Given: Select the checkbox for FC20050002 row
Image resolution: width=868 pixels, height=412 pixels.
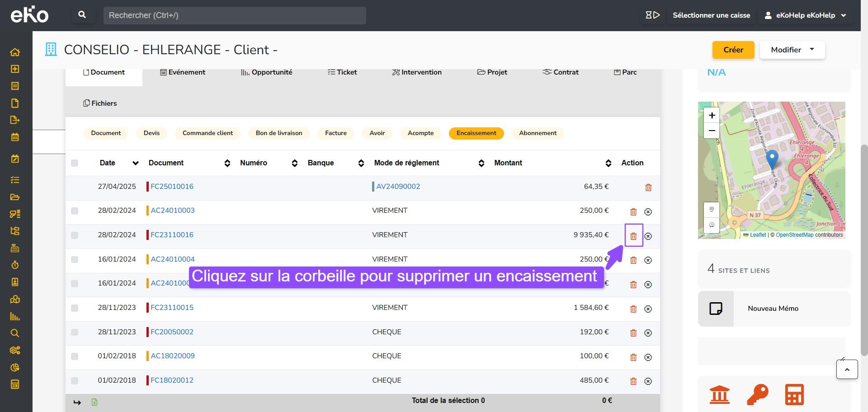Looking at the screenshot, I should click(x=75, y=332).
